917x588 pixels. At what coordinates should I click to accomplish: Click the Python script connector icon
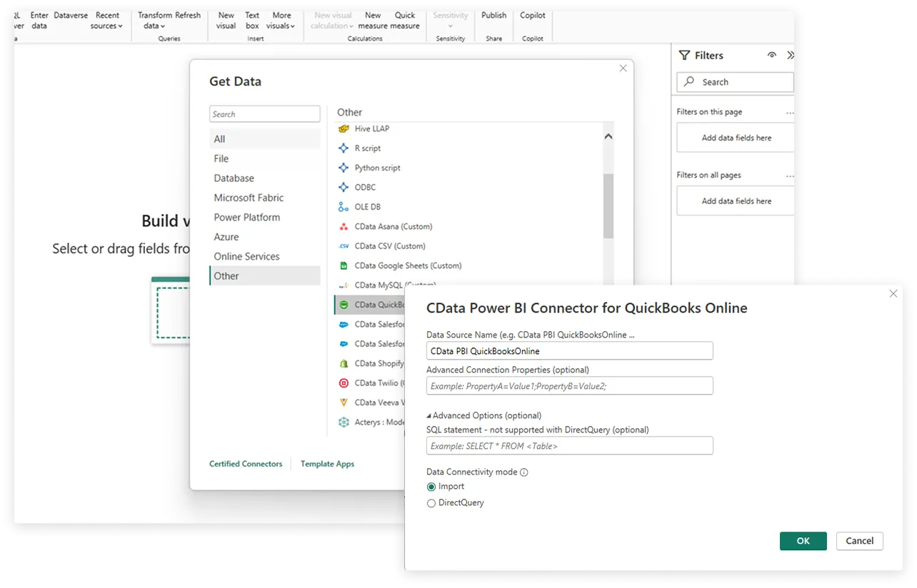(x=344, y=168)
